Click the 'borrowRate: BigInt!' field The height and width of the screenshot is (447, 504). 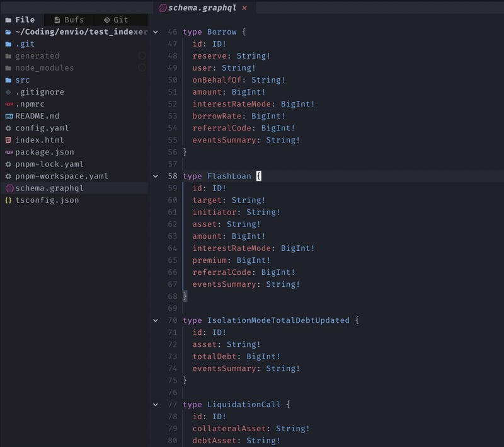(x=239, y=116)
